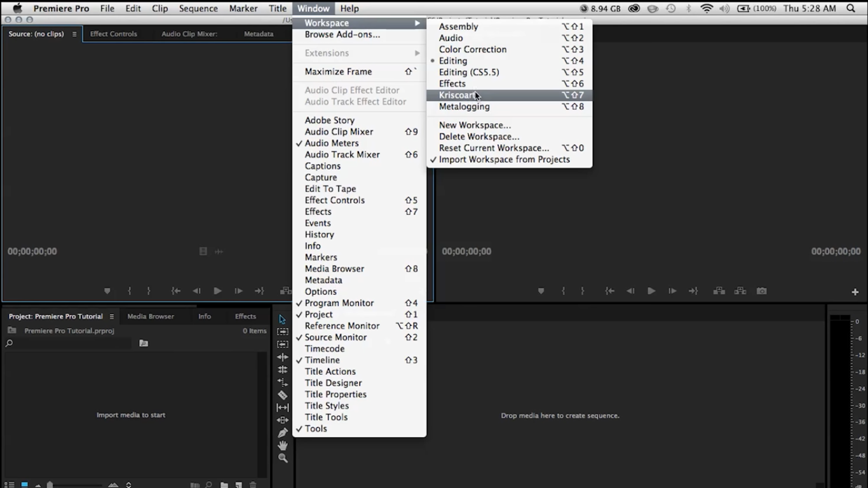Select the Razor tool

[283, 395]
